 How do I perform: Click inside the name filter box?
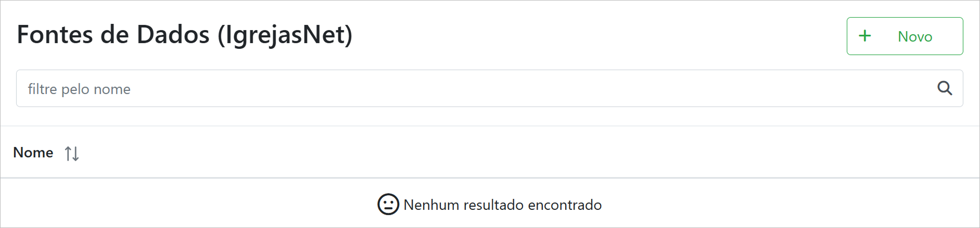point(468,89)
